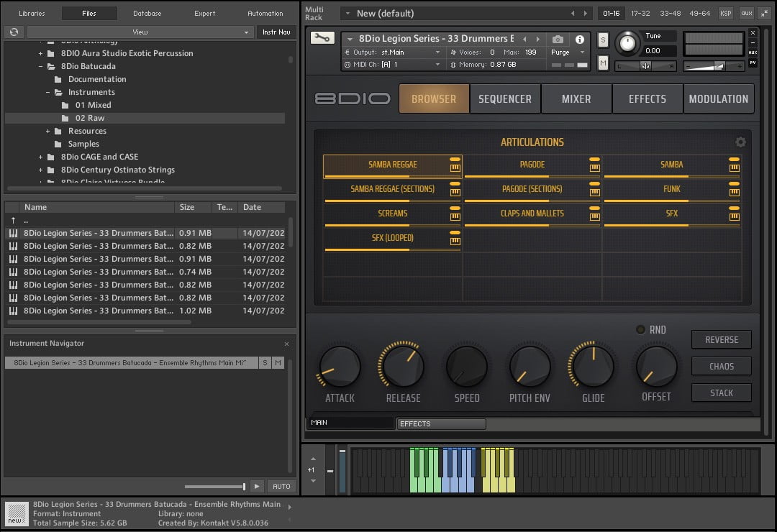Toggle the instrument Solo button
777x532 pixels.
pos(603,40)
